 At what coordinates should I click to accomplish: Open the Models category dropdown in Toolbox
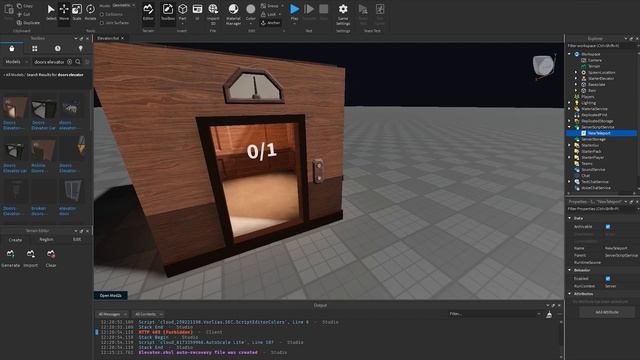tap(16, 62)
